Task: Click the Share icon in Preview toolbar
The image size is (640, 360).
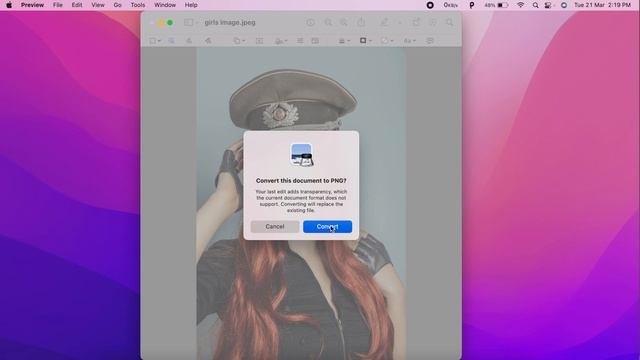Action: 361,22
